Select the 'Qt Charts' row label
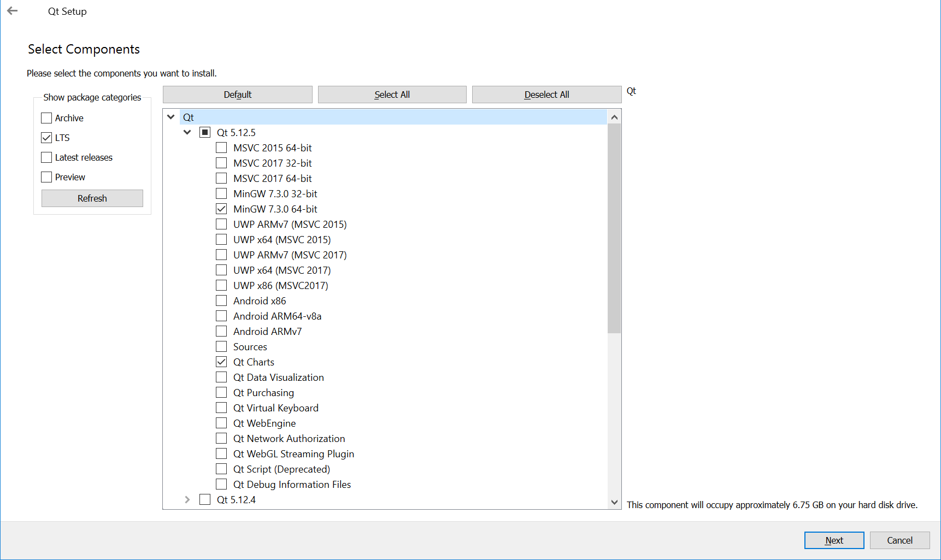Screen dimensions: 941x560 (x=254, y=362)
